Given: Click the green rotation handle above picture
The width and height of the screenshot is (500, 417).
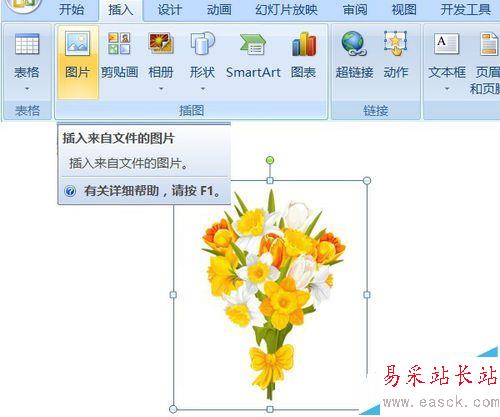Looking at the screenshot, I should pyautogui.click(x=270, y=160).
